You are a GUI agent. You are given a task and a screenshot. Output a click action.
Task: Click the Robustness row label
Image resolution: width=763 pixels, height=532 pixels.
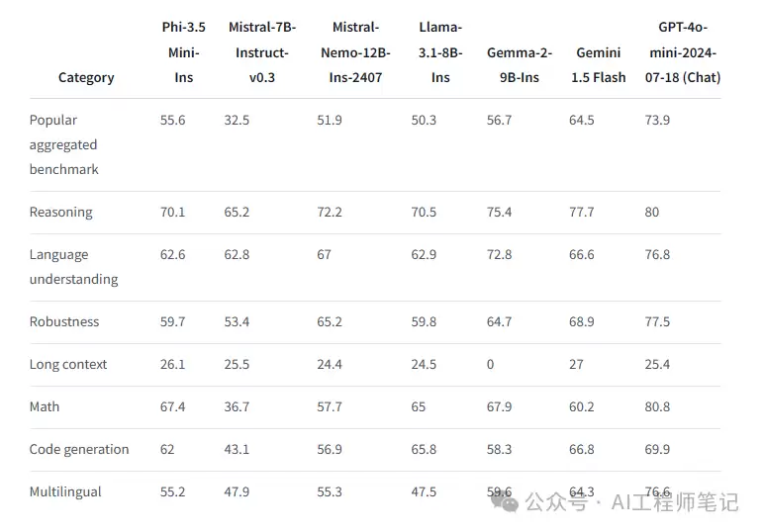pos(63,321)
